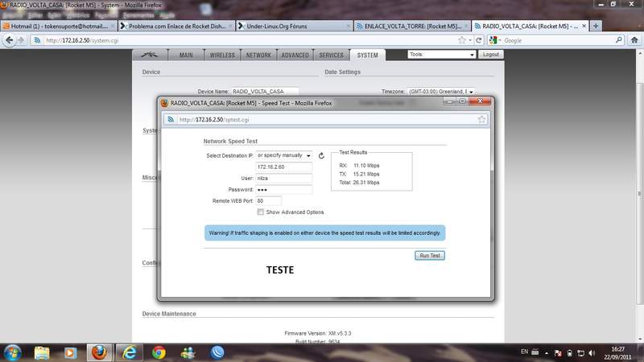
Task: Click the bookmark star in main address bar
Action: tap(462, 40)
